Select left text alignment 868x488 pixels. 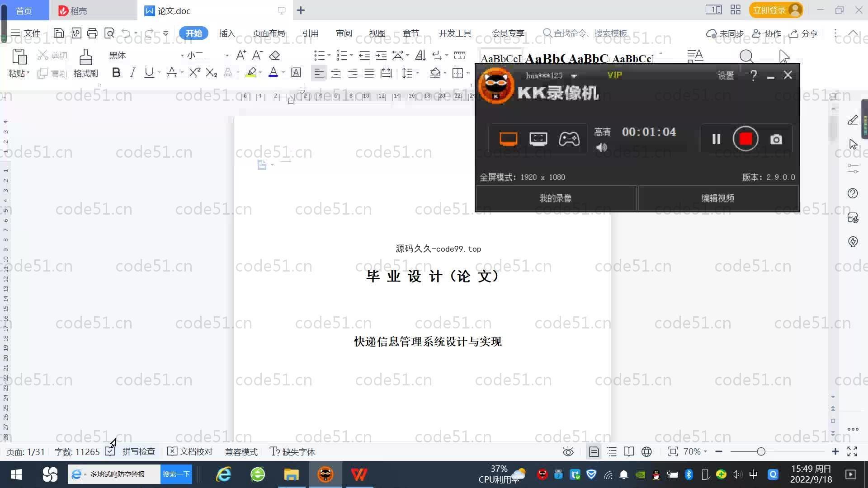pyautogui.click(x=319, y=73)
